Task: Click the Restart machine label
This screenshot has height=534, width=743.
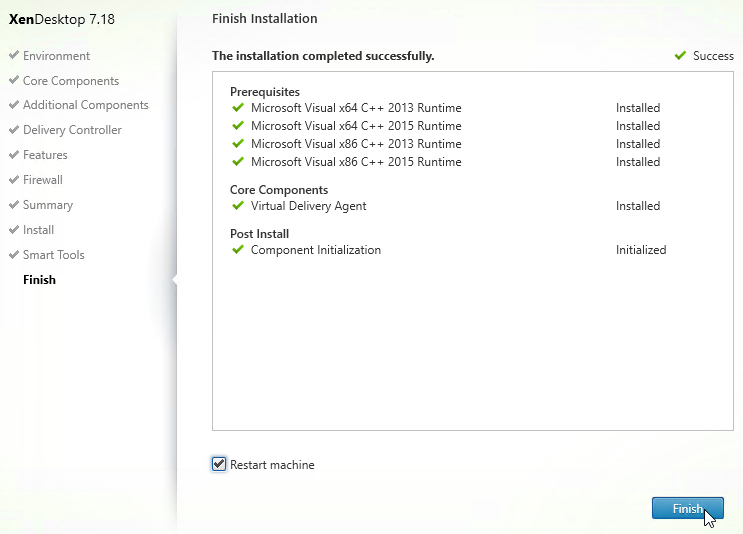Action: [x=272, y=465]
